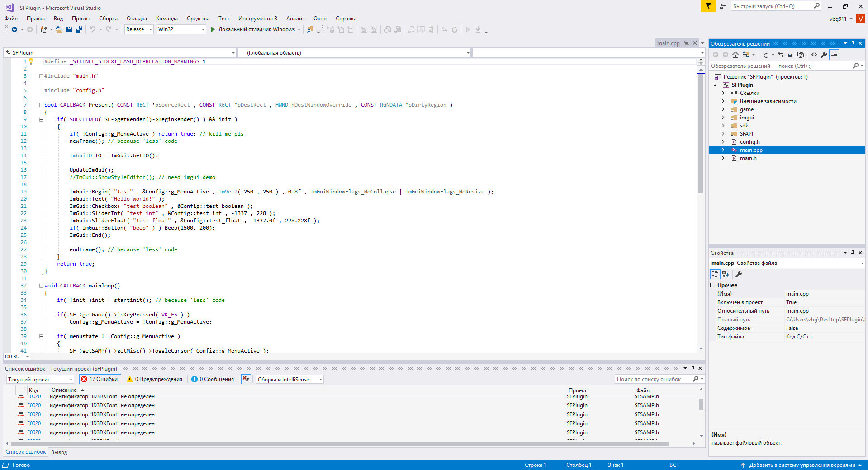868x470 pixels.
Task: Pin the error list panel
Action: click(x=693, y=368)
